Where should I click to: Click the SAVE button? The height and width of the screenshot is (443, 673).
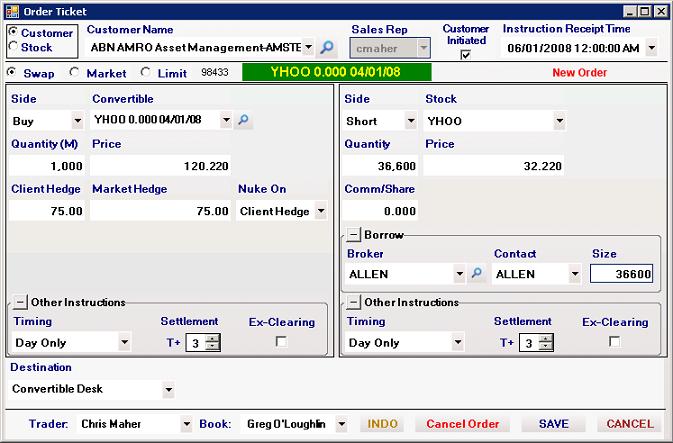(554, 424)
